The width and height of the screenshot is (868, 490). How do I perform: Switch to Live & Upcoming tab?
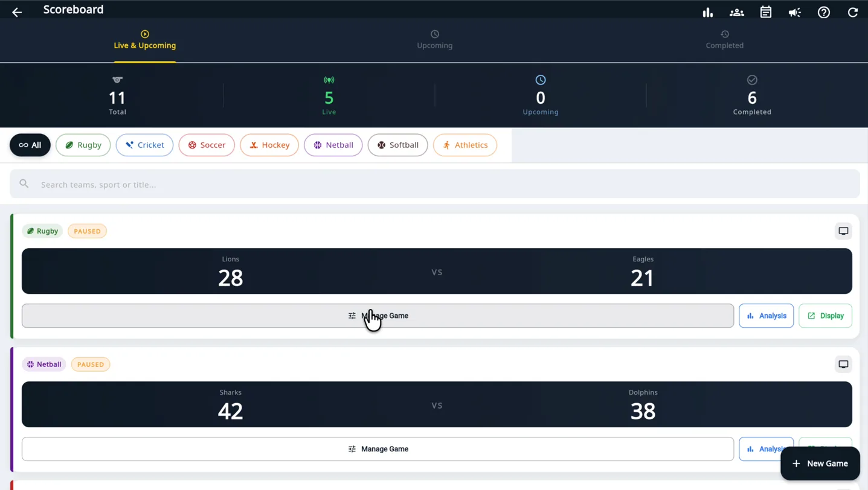point(145,40)
